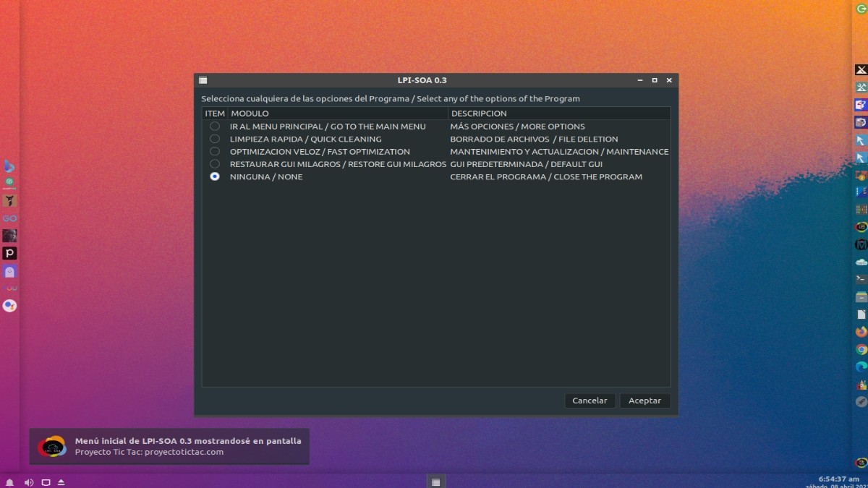Viewport: 868px width, 488px height.
Task: Open the file manager icon on the right dock
Action: coord(861,296)
